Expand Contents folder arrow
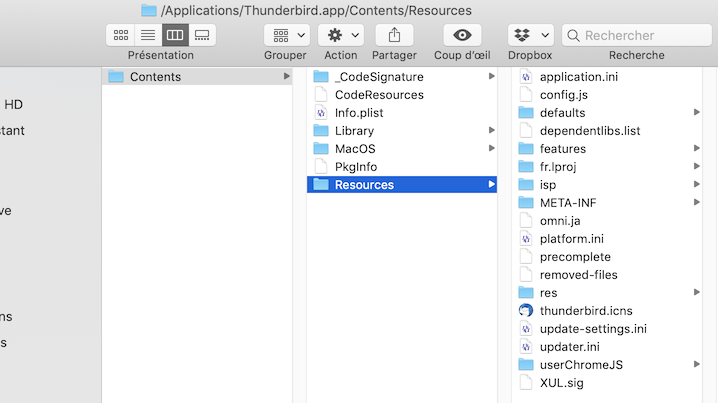 (x=286, y=76)
